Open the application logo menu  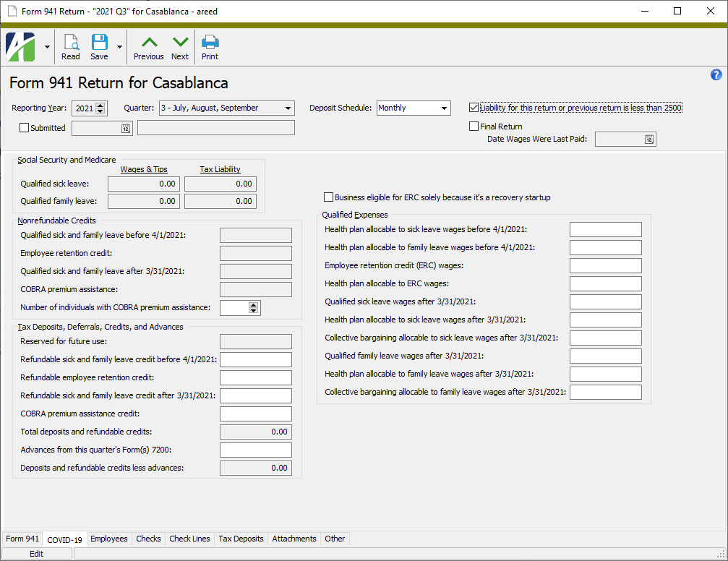20,47
